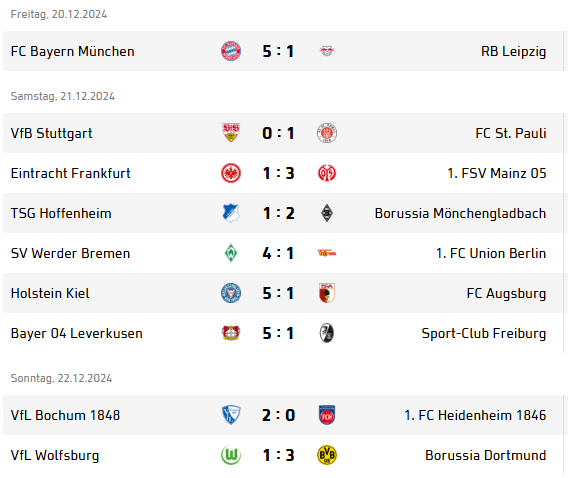Select the TSG Hoffenheim blue crest
The height and width of the screenshot is (478, 568).
(231, 213)
